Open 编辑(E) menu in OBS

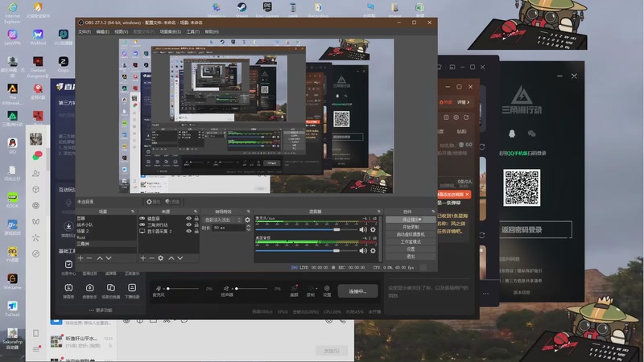pos(102,31)
